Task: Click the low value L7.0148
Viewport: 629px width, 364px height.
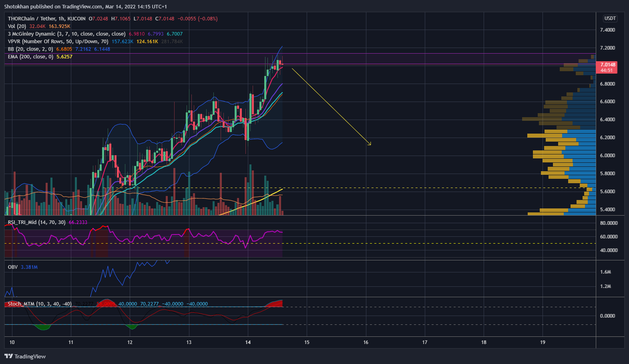Action: click(x=143, y=19)
